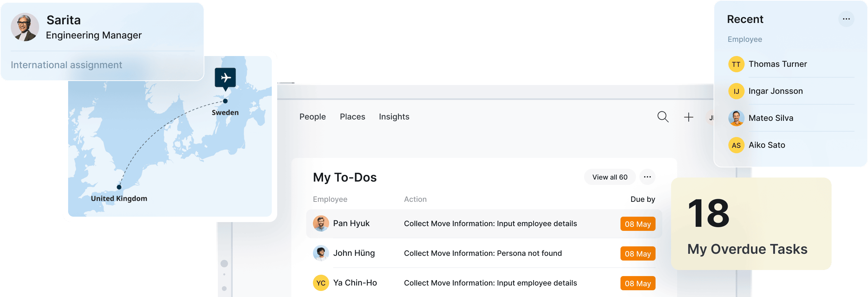Click the search magnifier icon
The height and width of the screenshot is (297, 868).
(663, 117)
